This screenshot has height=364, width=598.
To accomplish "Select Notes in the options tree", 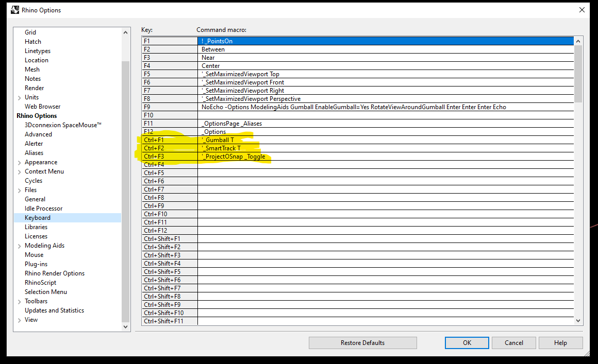I will coord(33,79).
